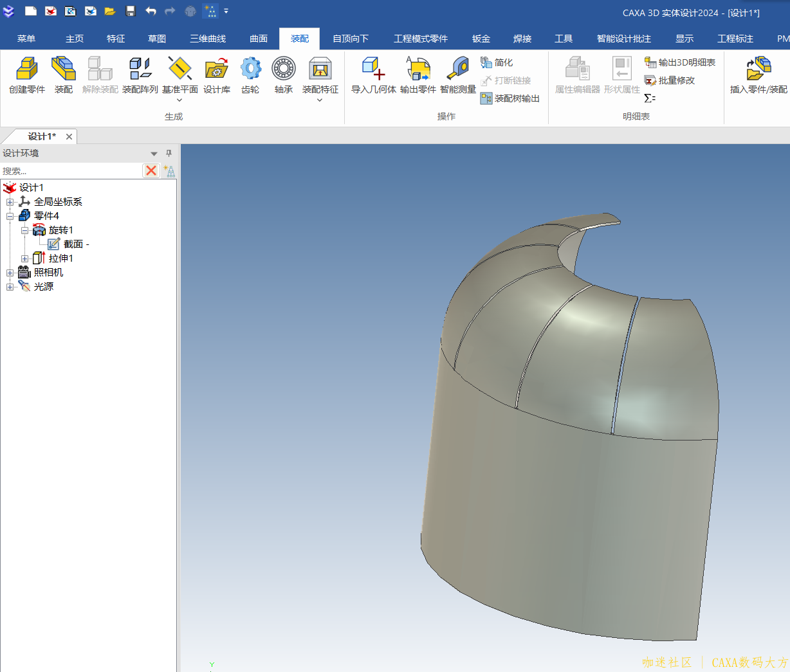
Task: Click the search filter icon beside red X
Action: (x=169, y=170)
